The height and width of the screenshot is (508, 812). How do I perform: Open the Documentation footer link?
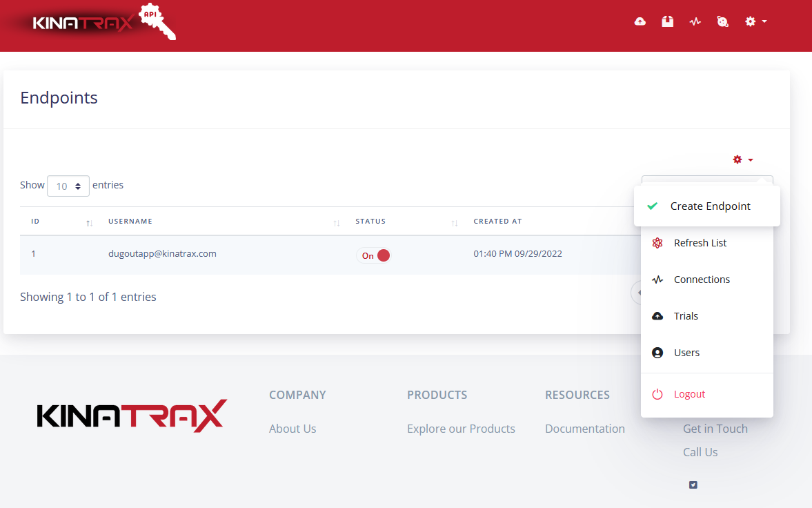tap(584, 429)
